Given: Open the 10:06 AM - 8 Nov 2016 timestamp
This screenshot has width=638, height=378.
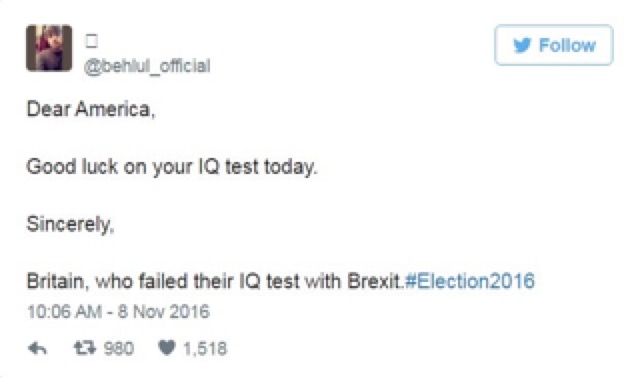Looking at the screenshot, I should click(118, 312).
